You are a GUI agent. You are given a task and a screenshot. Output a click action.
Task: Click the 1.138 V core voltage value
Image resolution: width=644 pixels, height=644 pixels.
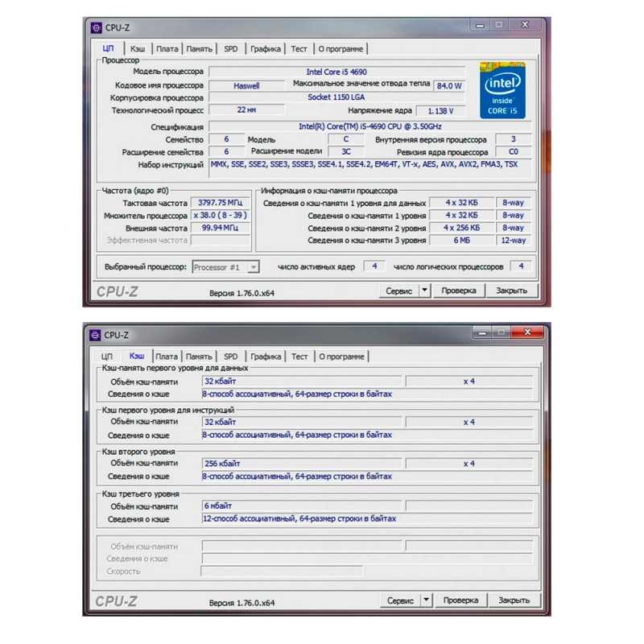point(440,111)
